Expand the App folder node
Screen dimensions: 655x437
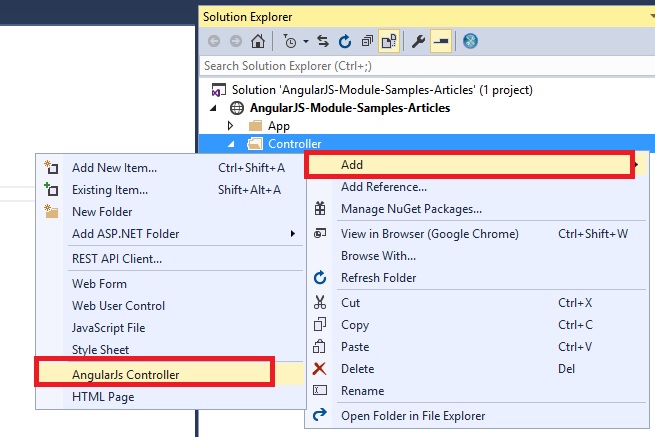click(x=231, y=126)
